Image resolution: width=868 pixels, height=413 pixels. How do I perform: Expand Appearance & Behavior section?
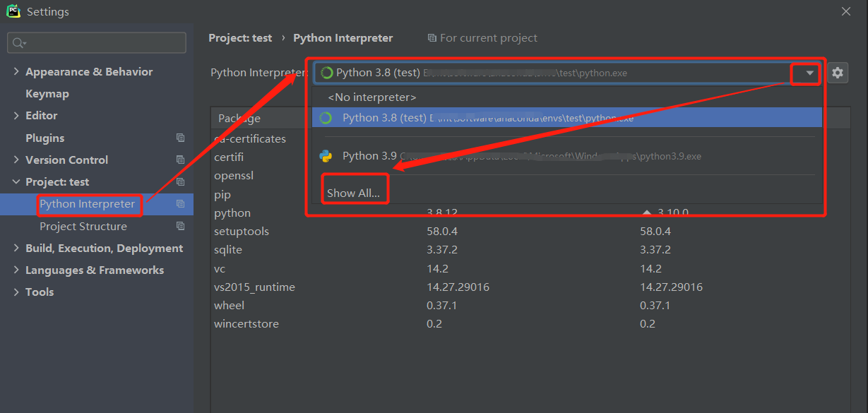tap(17, 71)
